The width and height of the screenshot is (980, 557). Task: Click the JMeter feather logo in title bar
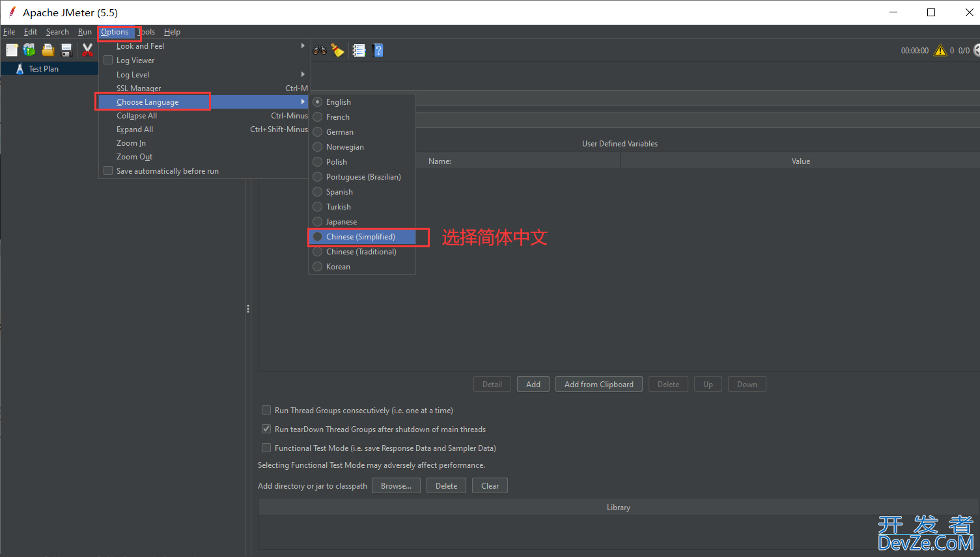(12, 12)
